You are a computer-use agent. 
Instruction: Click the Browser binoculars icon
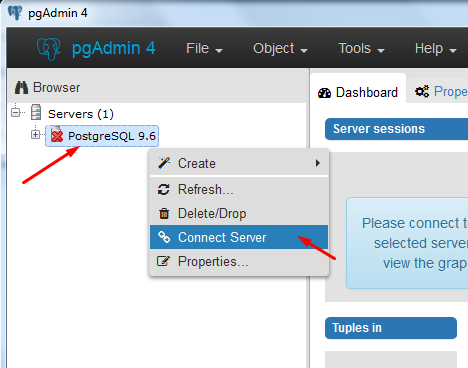click(x=21, y=88)
